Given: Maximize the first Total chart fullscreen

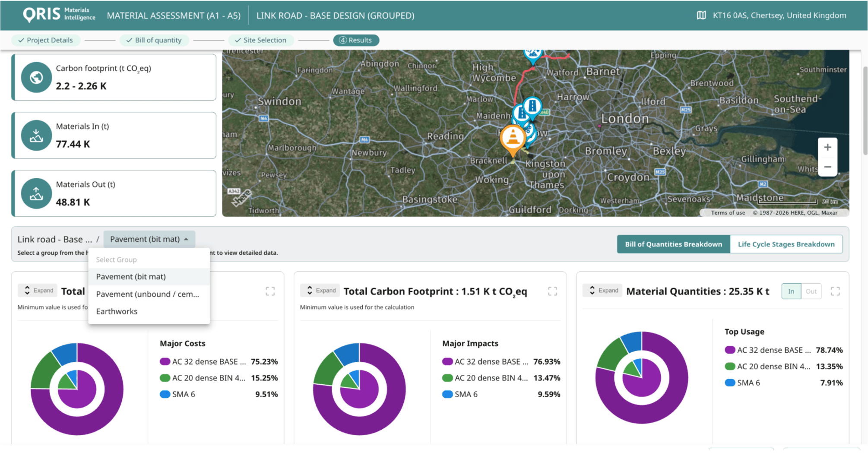Looking at the screenshot, I should (x=270, y=291).
